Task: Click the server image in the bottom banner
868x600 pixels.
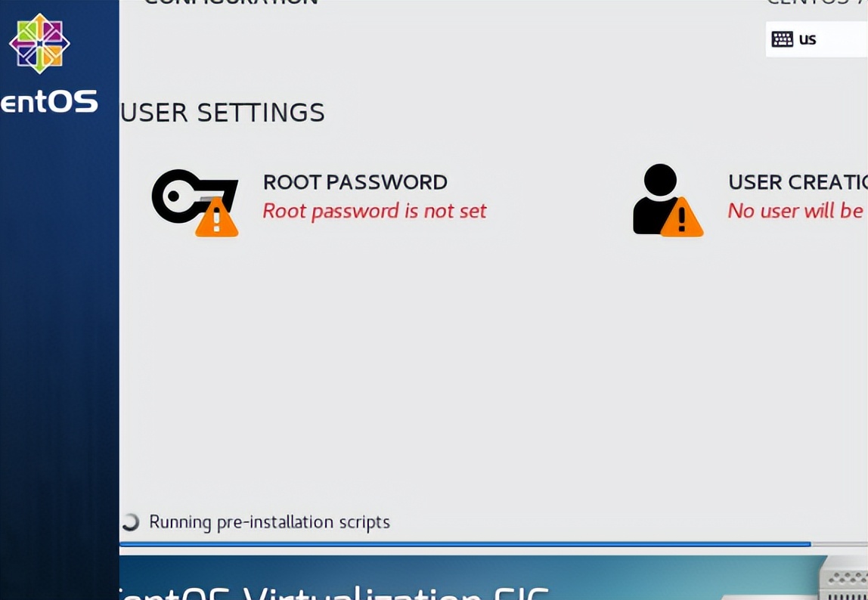Action: [x=843, y=578]
